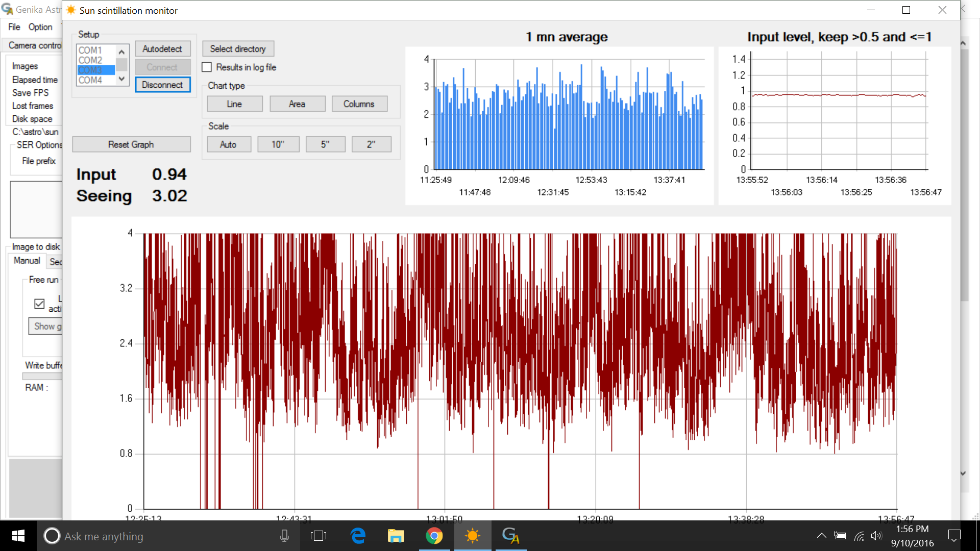Set scale to 10 arcseconds
Viewport: 980px width, 551px height.
[x=278, y=144]
